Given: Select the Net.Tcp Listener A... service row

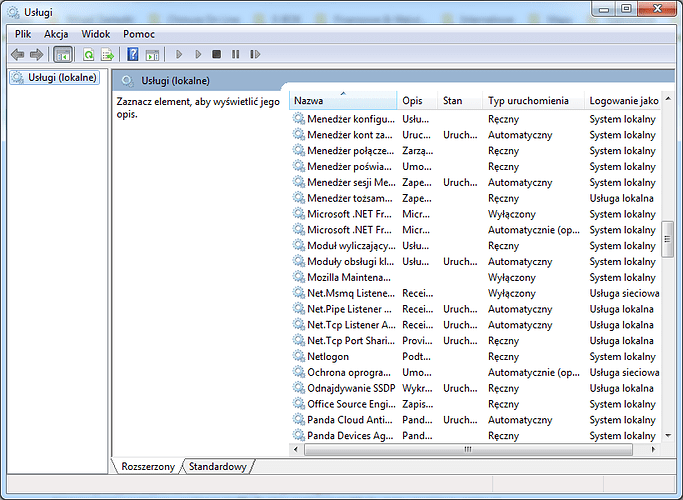Looking at the screenshot, I should click(x=475, y=324).
